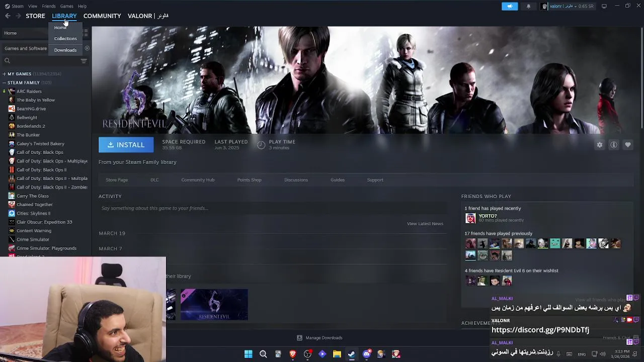
Task: Open the Friends menu
Action: coord(49,6)
